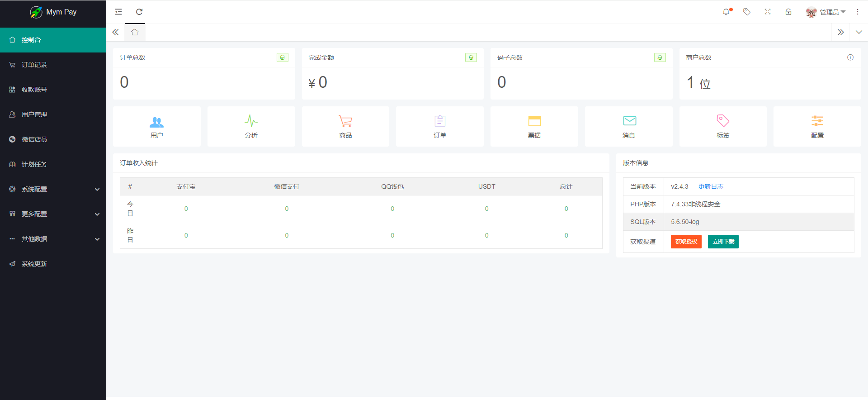868x400 pixels.
Task: Open the 管理员 user dropdown
Action: point(826,12)
